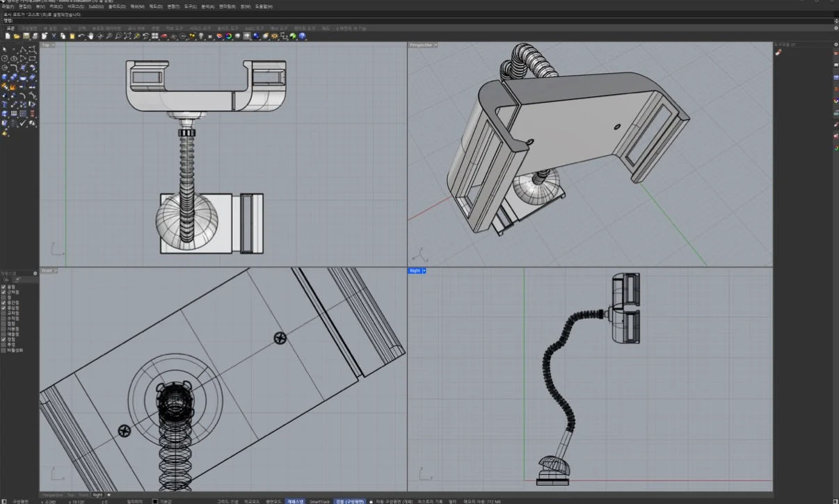Select the Perspective tab at viewport bottom
Screen dimensions: 839x504
[52, 495]
